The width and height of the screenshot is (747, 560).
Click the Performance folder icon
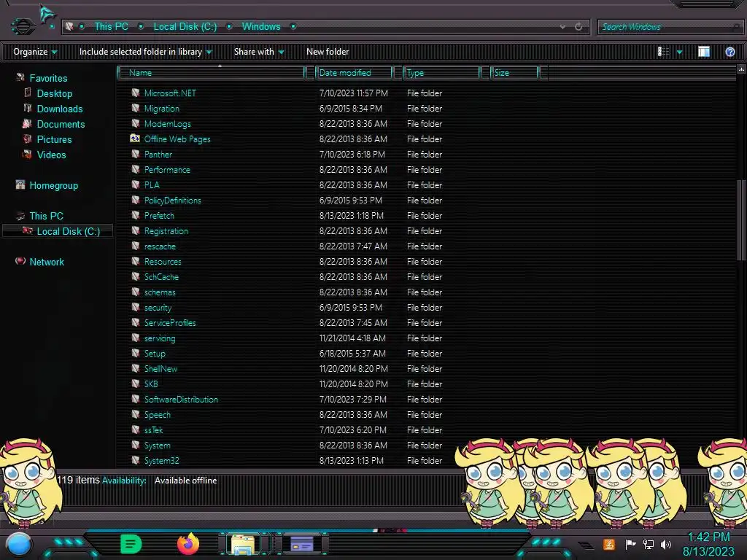click(x=135, y=169)
